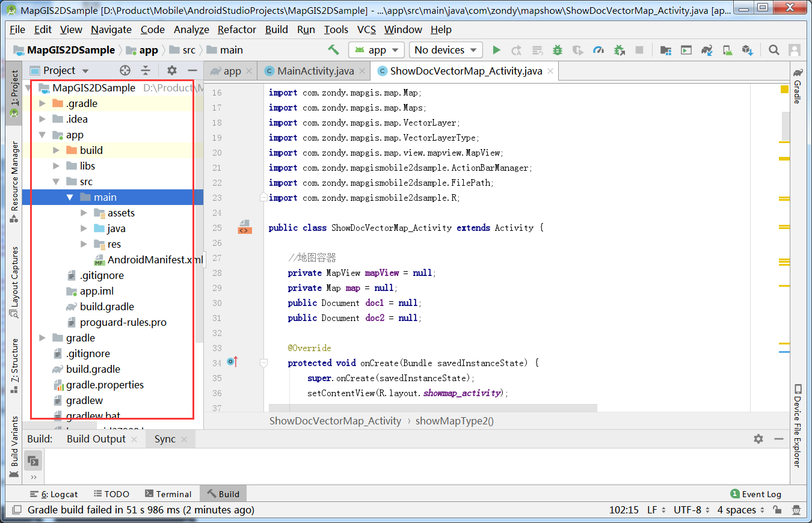This screenshot has width=812, height=523.
Task: Click the Search Everywhere magnifier icon
Action: click(x=774, y=50)
